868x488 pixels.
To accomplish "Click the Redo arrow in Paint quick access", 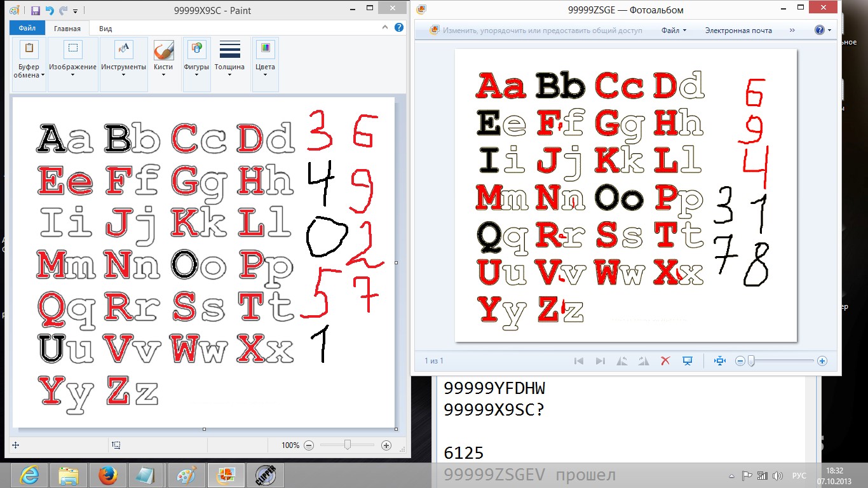I will pos(63,11).
